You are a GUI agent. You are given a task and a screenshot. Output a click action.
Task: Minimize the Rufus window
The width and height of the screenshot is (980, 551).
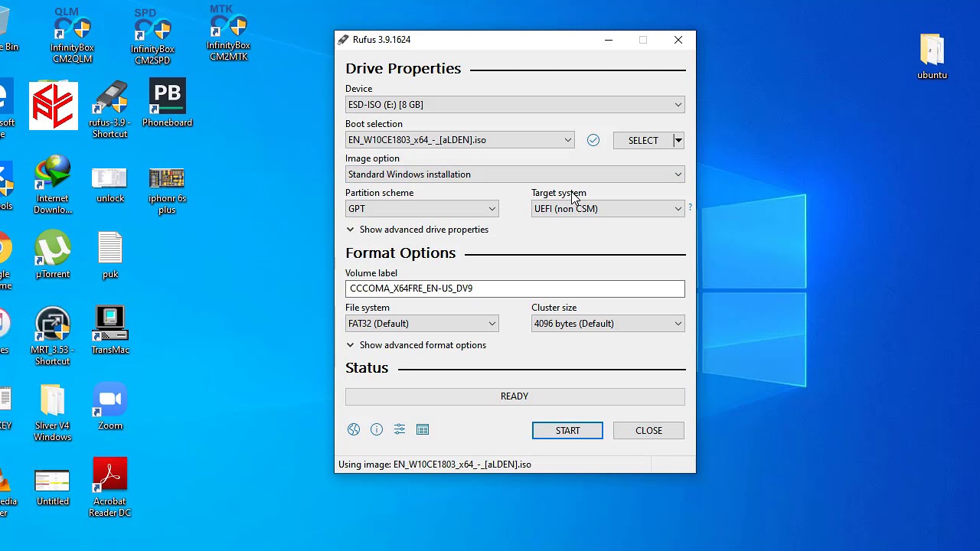[x=609, y=40]
